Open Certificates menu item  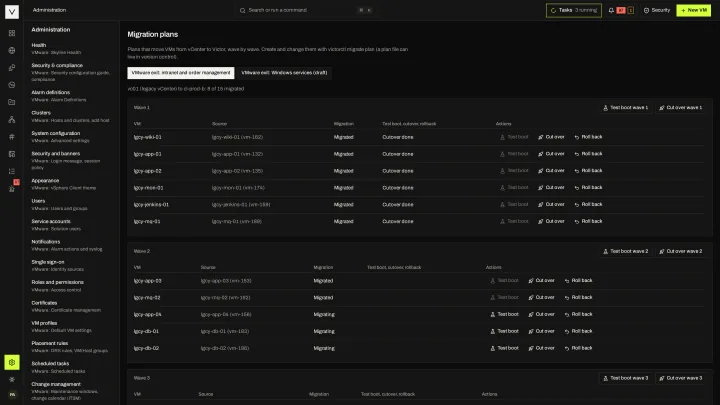point(71,306)
